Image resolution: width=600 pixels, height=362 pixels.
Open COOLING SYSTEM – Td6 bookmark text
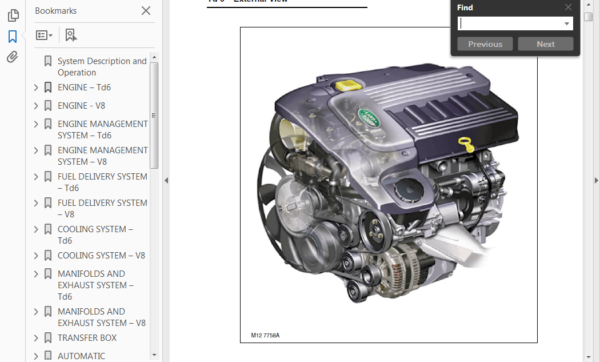[95, 235]
